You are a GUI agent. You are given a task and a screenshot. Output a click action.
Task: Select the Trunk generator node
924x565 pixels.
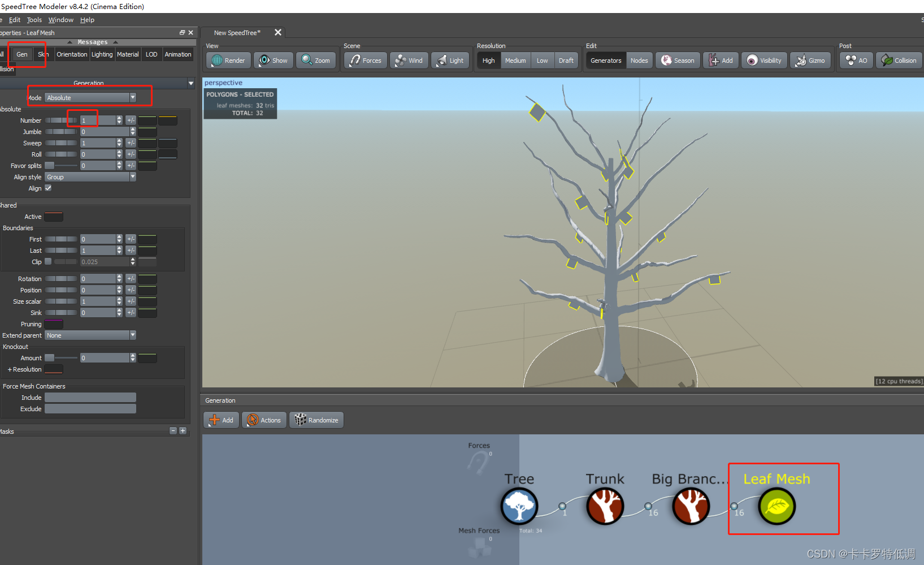(605, 506)
